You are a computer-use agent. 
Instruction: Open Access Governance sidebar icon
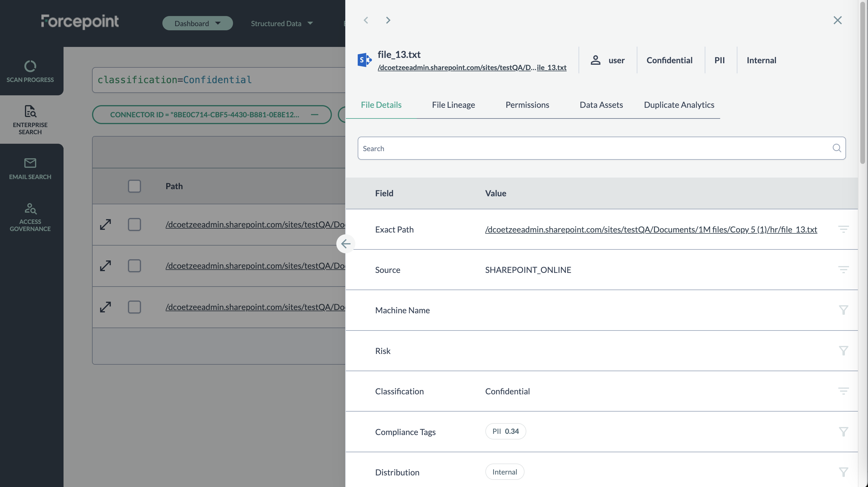[x=30, y=217]
